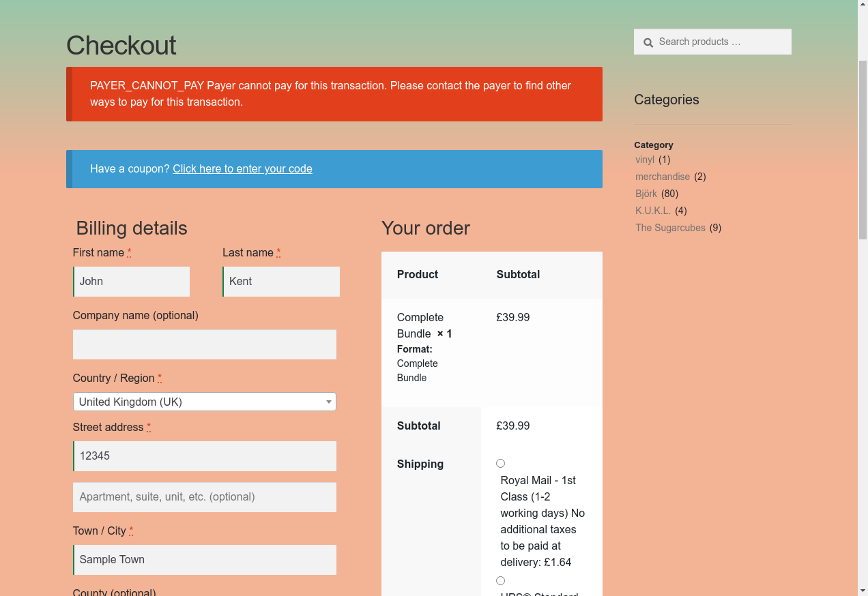
Task: Click 'Click here to enter your code' link
Action: [x=242, y=168]
